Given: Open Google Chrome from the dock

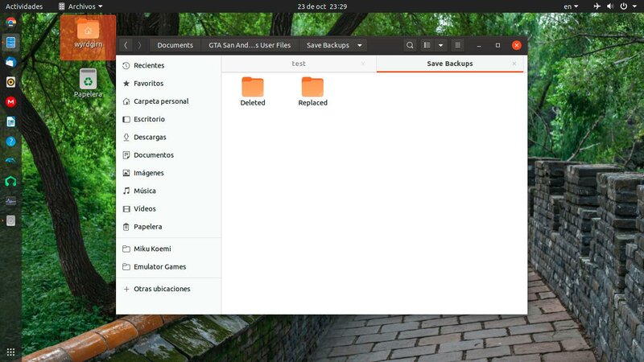Looking at the screenshot, I should [11, 22].
